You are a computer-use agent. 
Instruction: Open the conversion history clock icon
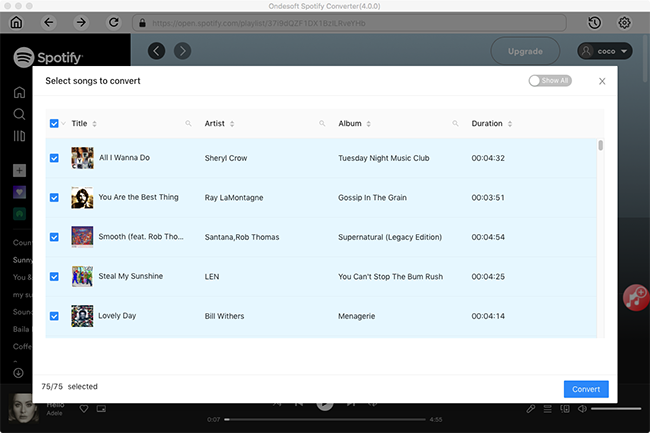[595, 22]
